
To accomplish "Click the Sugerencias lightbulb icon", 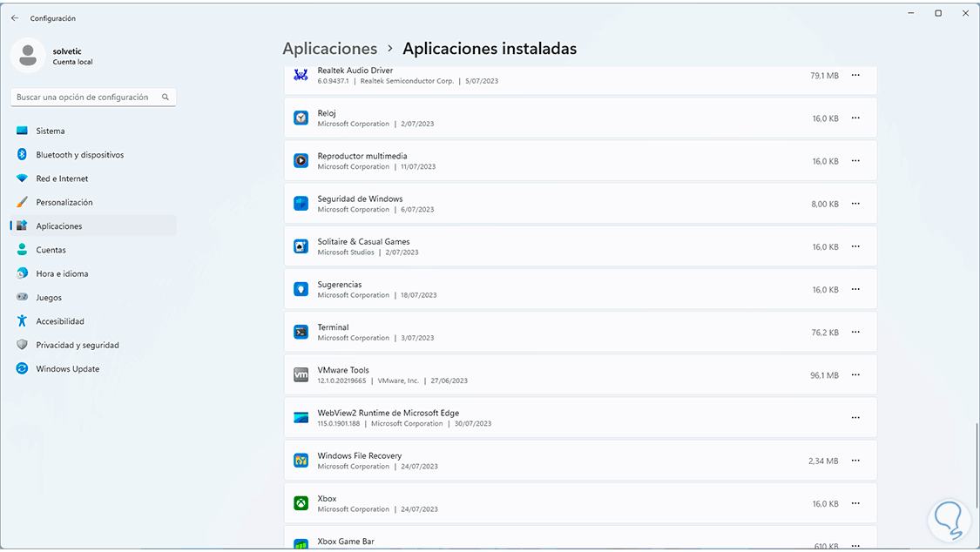I will pyautogui.click(x=301, y=289).
